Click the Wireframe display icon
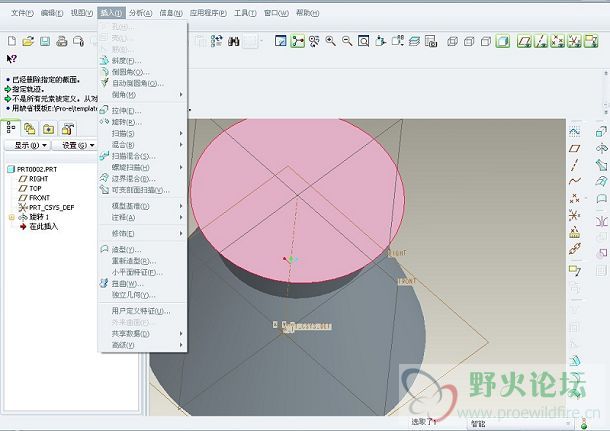 [452, 41]
